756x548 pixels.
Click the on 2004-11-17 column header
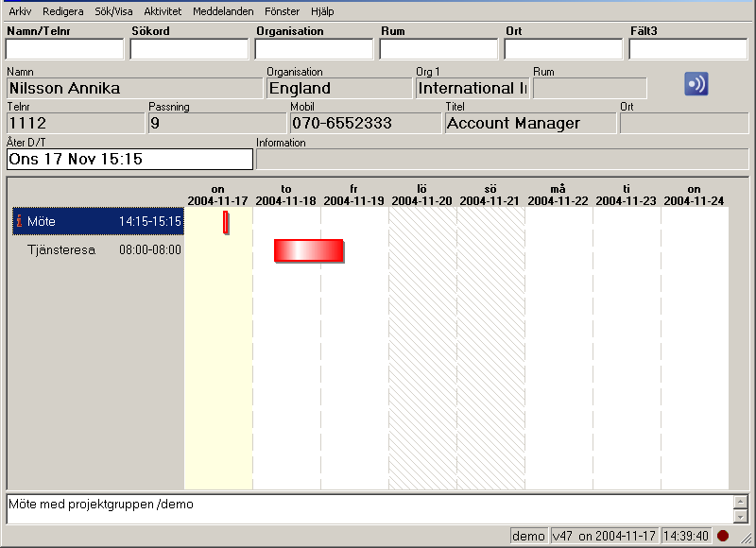coord(217,195)
